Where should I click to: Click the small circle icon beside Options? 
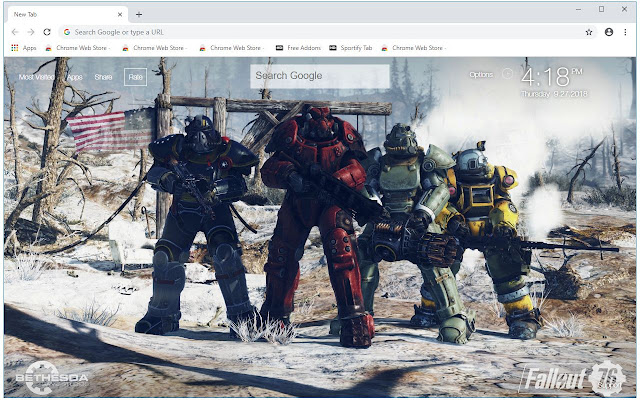(507, 74)
